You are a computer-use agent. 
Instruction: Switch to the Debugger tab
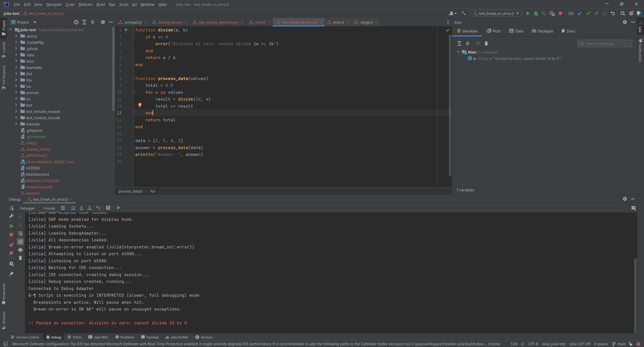27,208
